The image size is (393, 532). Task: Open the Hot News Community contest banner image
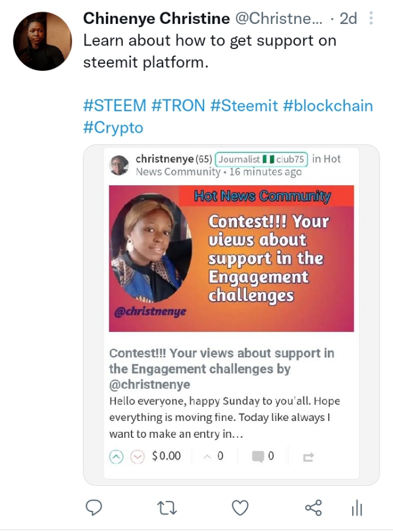coord(232,258)
